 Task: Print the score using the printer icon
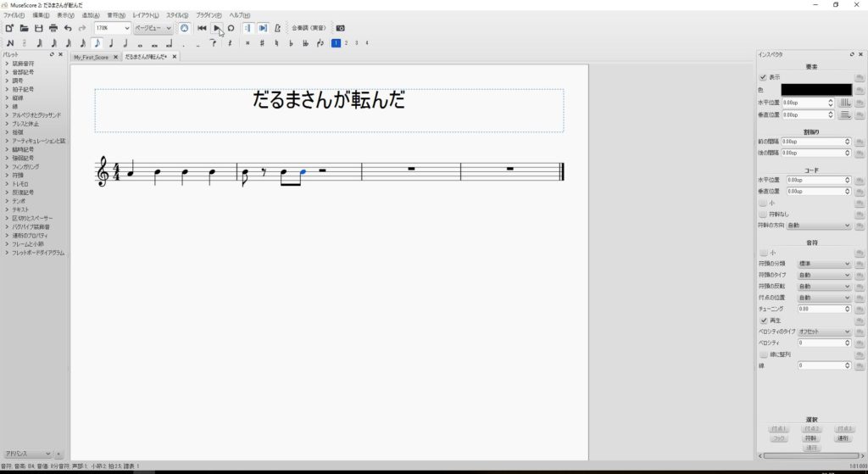[53, 28]
